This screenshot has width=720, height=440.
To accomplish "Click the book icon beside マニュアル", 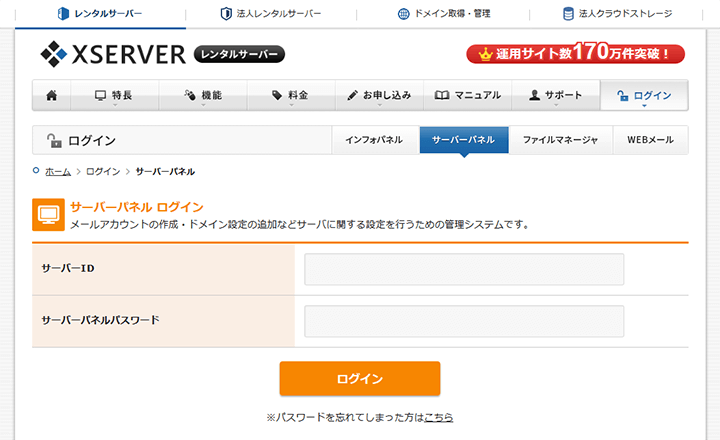I will (442, 95).
